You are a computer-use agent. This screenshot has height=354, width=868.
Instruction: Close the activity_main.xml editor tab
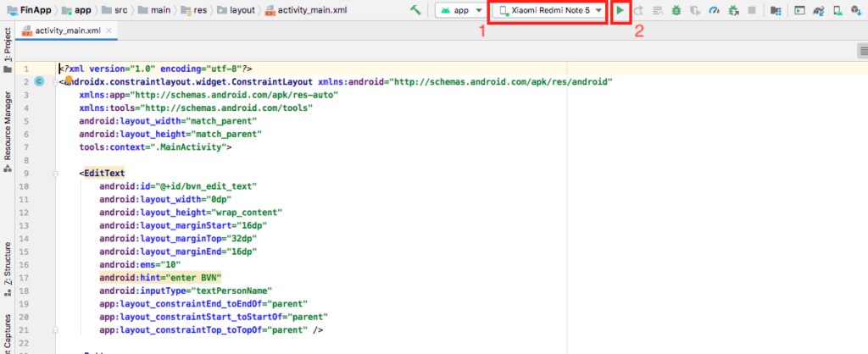point(109,31)
